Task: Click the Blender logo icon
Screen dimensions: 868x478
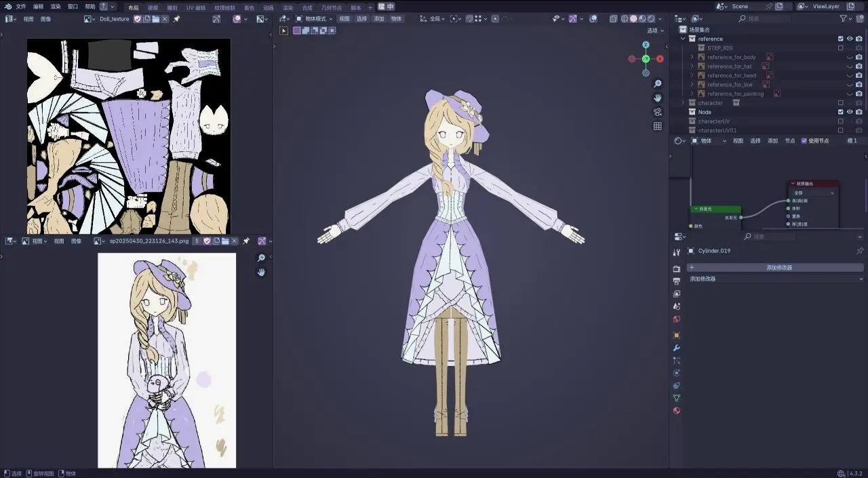Action: click(7, 6)
